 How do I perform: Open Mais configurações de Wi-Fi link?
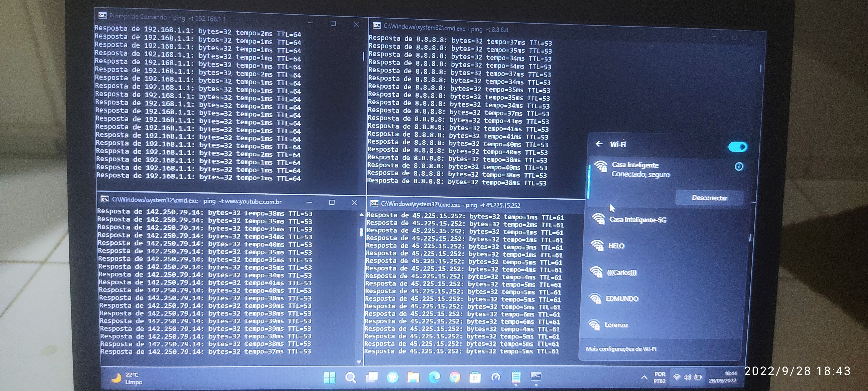coord(621,349)
